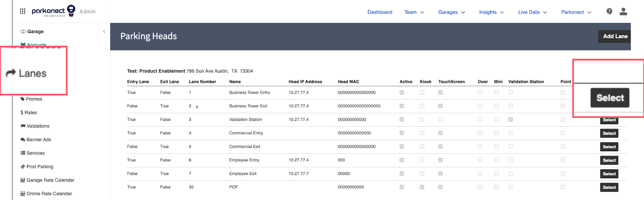Viewport: 644px width, 200px height.
Task: Open Garage Rate Calendar in sidebar
Action: pos(50,180)
